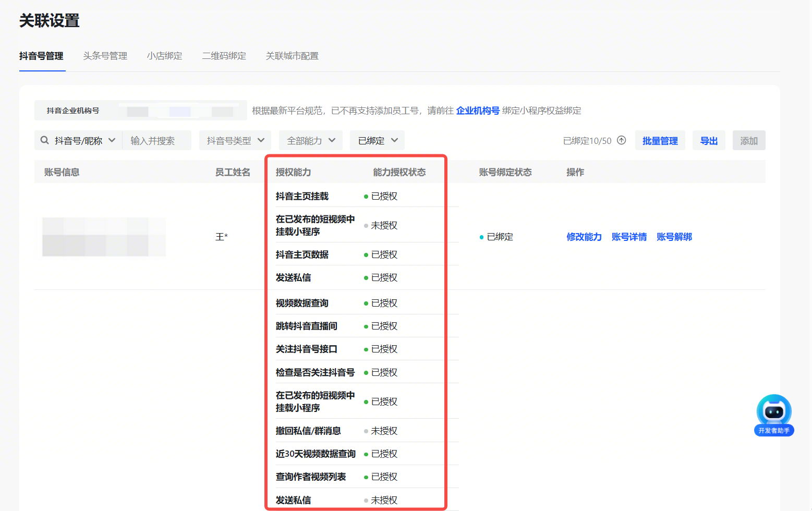Go to the 关联城市配置 tab
The width and height of the screenshot is (812, 511).
pyautogui.click(x=292, y=56)
